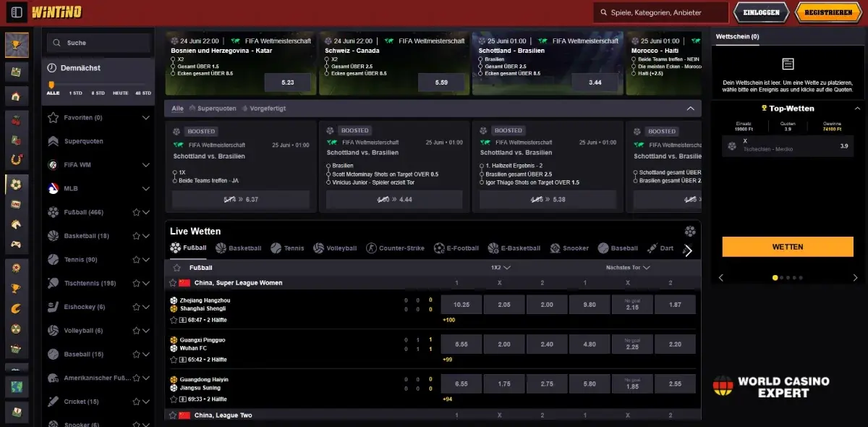The height and width of the screenshot is (427, 868).
Task: Open the 1X2 market dropdown
Action: 501,268
